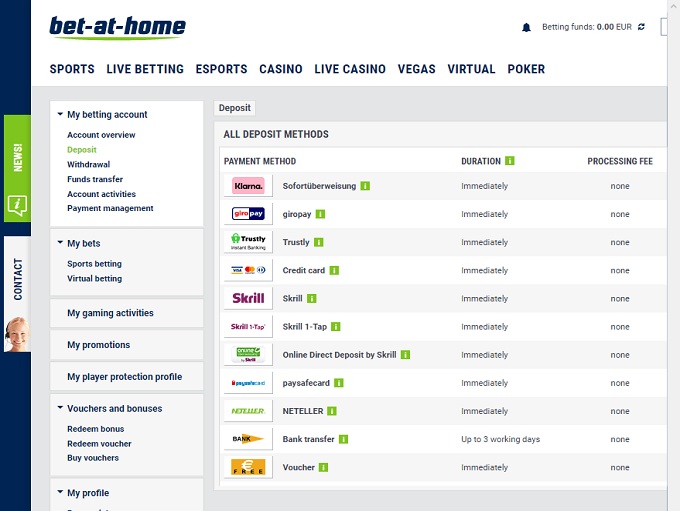Screen dimensions: 680x511
Task: Expand the My profile section
Action: [60, 493]
